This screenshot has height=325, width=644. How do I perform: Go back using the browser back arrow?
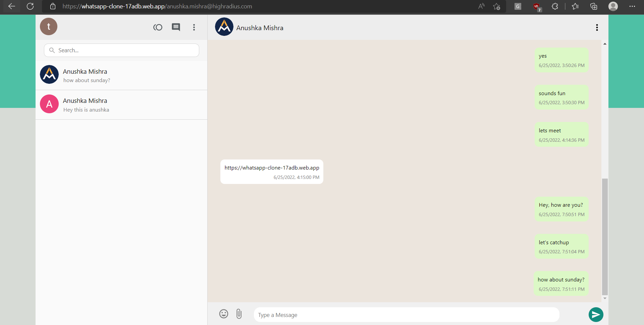pyautogui.click(x=12, y=6)
